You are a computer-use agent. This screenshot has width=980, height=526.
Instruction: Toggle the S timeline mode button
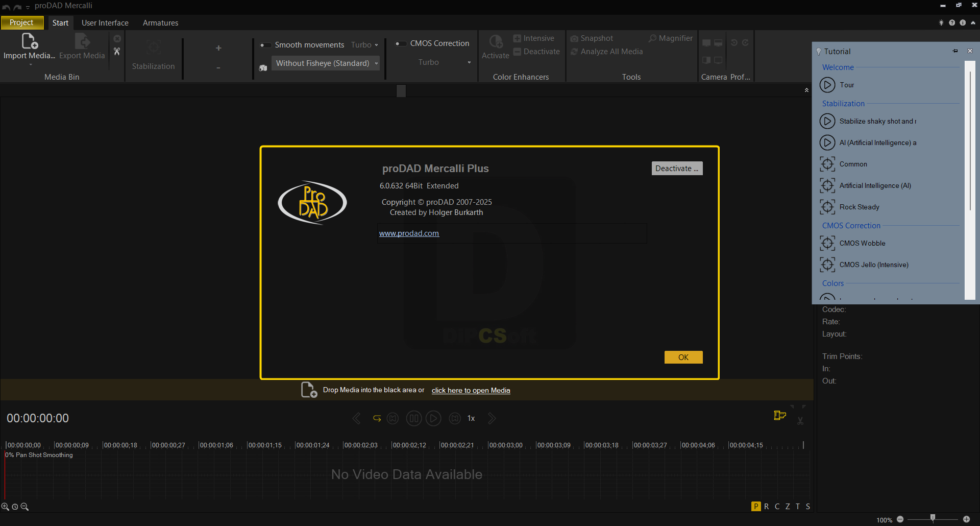point(808,506)
